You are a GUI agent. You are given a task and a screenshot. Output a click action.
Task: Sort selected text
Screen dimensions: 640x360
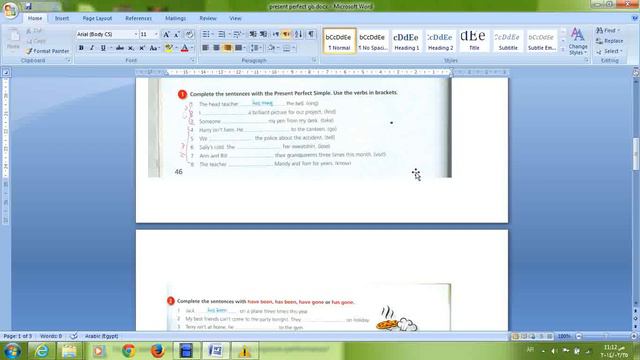tap(299, 34)
